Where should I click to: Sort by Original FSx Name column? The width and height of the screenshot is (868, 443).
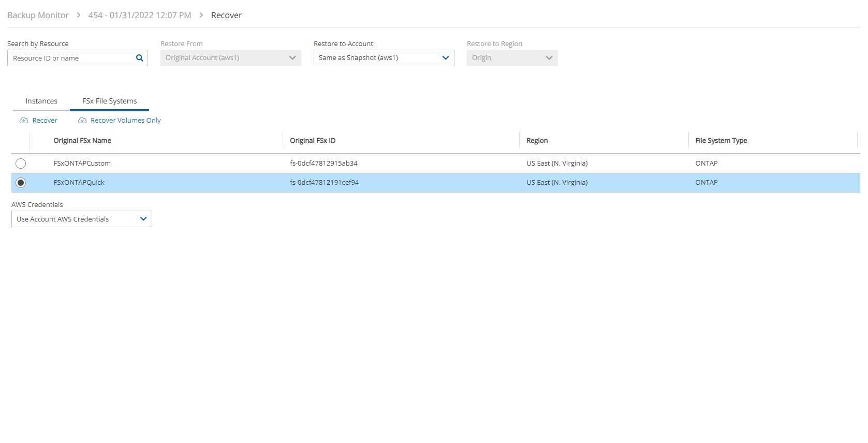(x=82, y=141)
